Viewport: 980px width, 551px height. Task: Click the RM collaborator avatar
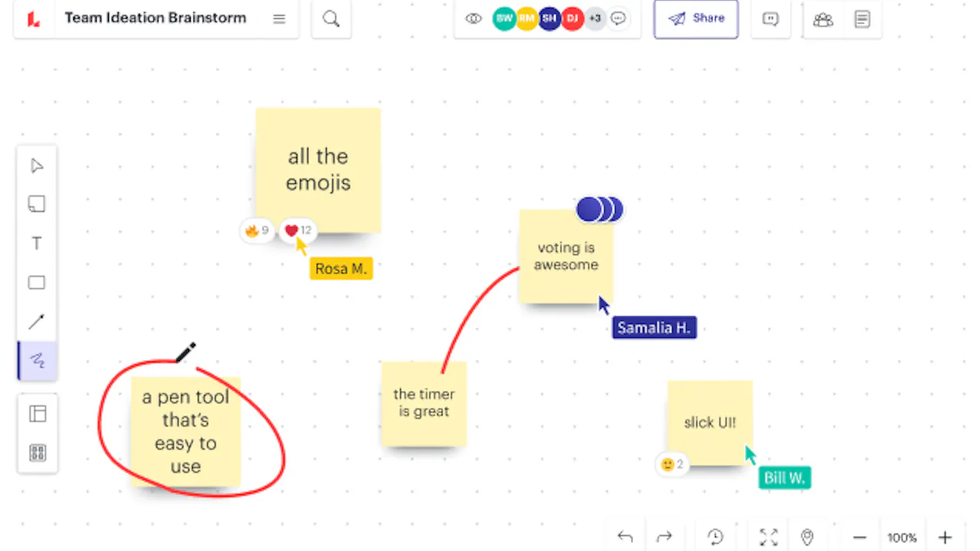[x=526, y=19]
